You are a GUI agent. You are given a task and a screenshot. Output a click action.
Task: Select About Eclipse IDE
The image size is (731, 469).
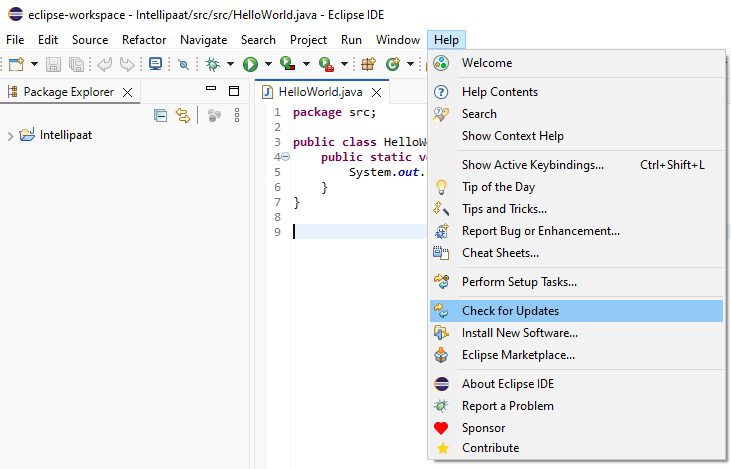click(576, 384)
